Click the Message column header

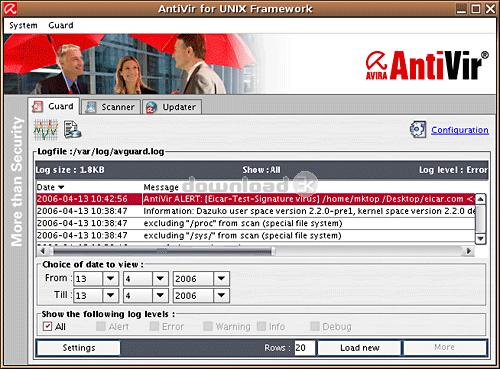click(x=161, y=187)
